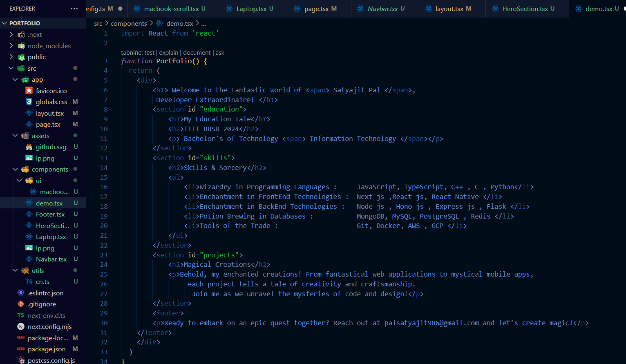Click the package.json npm icon

click(21, 349)
